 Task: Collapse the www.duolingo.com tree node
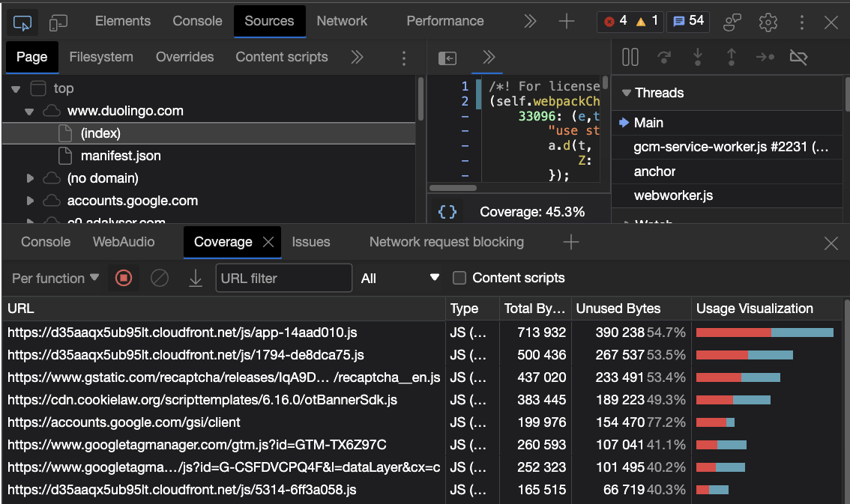tap(29, 112)
